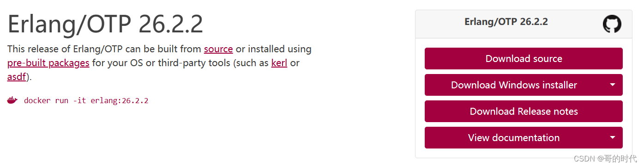Follow the "source" hyperlink

tap(218, 49)
